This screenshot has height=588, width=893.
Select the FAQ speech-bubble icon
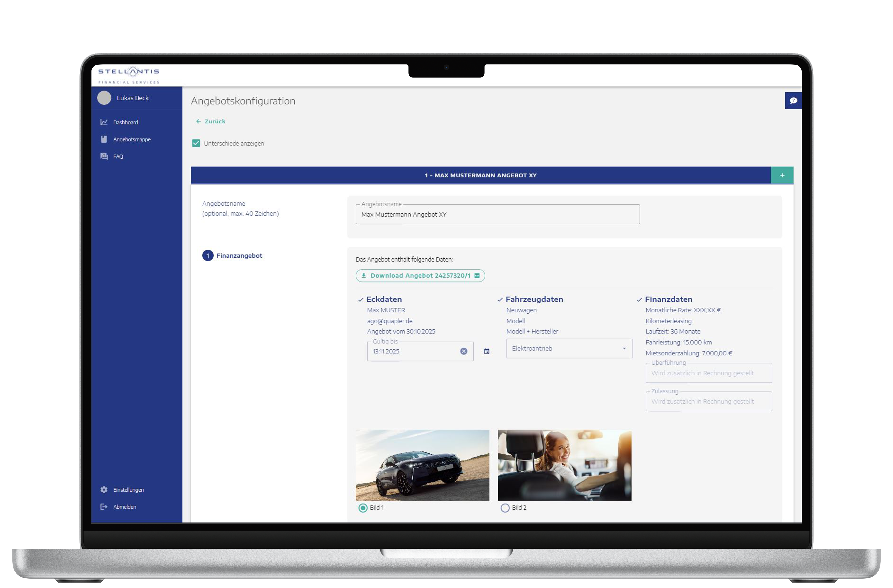[104, 156]
